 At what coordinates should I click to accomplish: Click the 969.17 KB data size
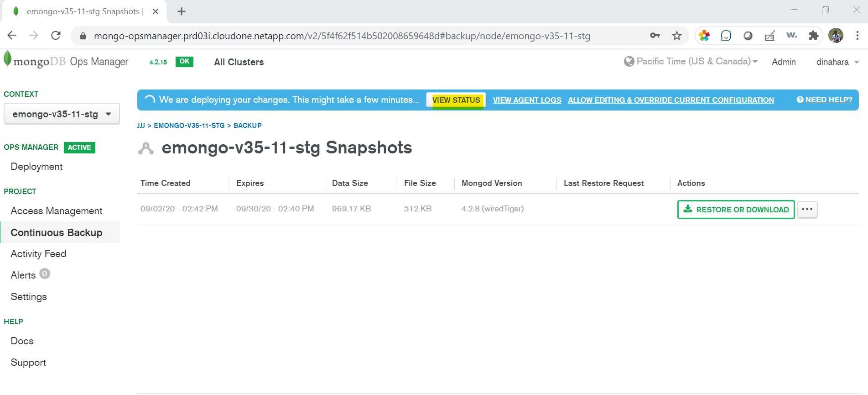(x=352, y=209)
